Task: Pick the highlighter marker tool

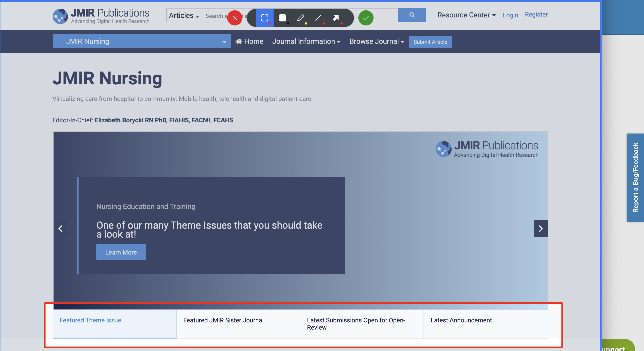Action: [300, 18]
